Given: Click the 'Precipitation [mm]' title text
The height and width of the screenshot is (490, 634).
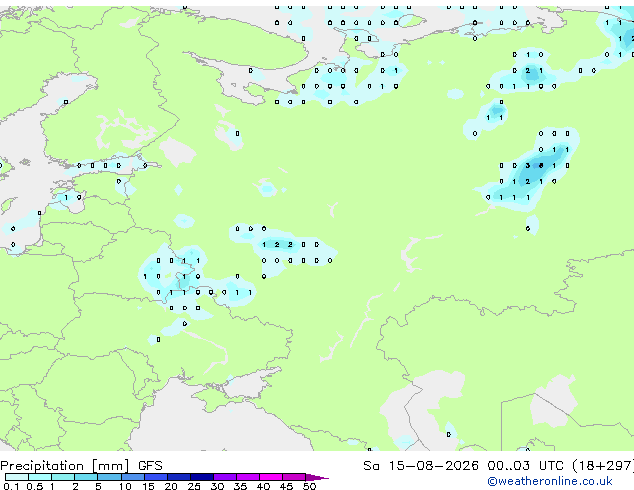Looking at the screenshot, I should pos(65,466).
